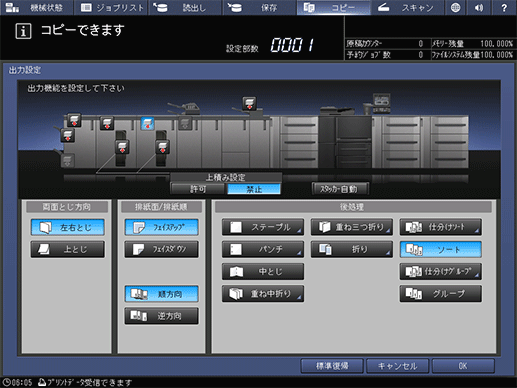Select the highlighted blue output tray icon
The width and height of the screenshot is (517, 388).
tap(147, 124)
